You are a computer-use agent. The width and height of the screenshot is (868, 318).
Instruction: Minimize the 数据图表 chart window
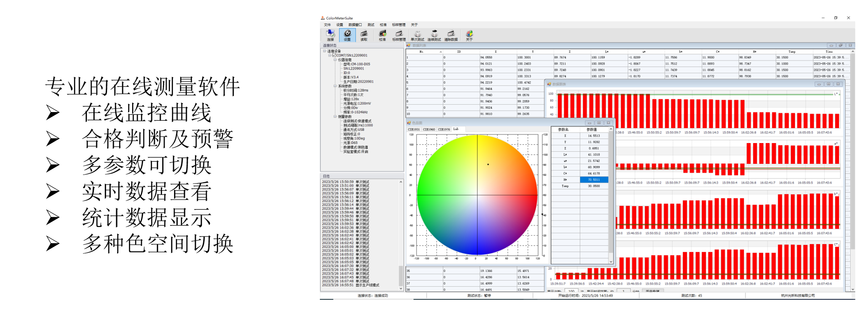pos(819,84)
